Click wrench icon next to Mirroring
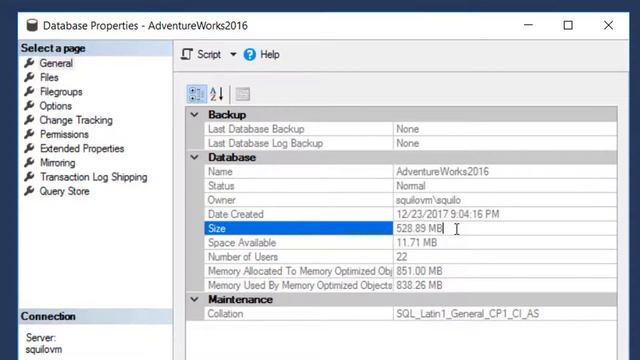The width and height of the screenshot is (640, 360). pyautogui.click(x=29, y=163)
